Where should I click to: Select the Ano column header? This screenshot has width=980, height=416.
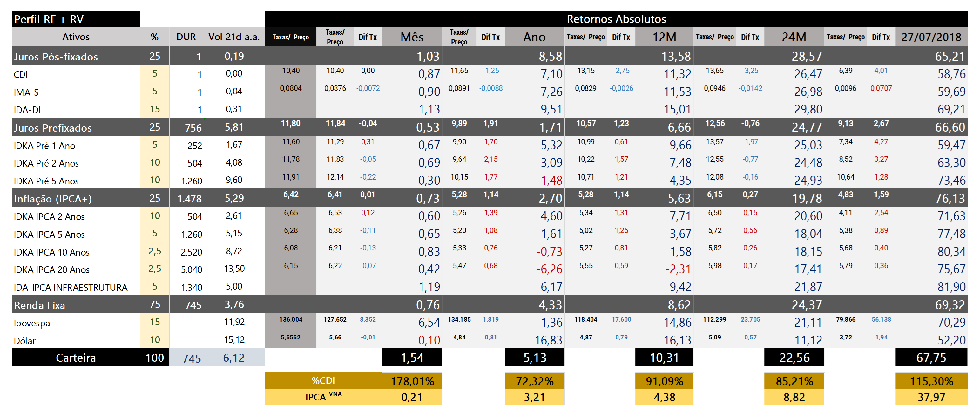point(535,37)
